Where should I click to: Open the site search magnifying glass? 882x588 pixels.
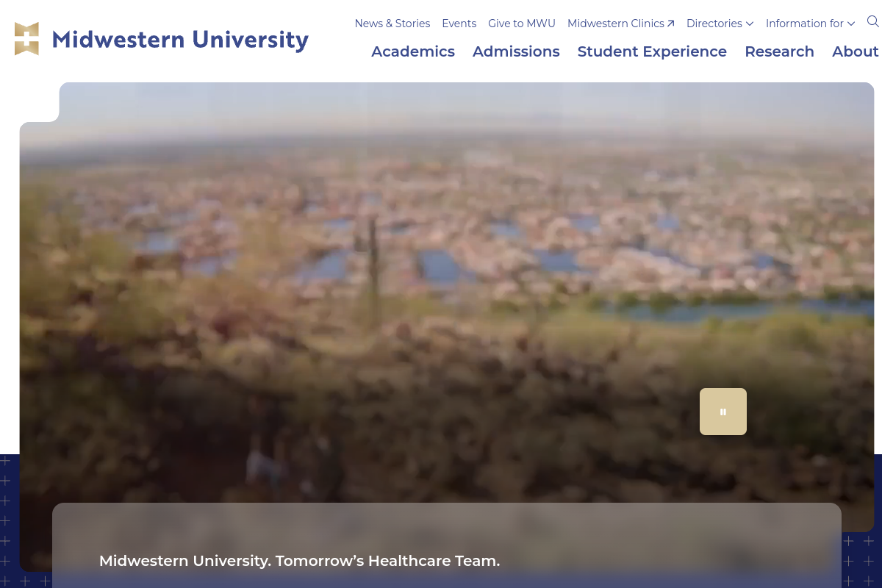click(x=872, y=22)
